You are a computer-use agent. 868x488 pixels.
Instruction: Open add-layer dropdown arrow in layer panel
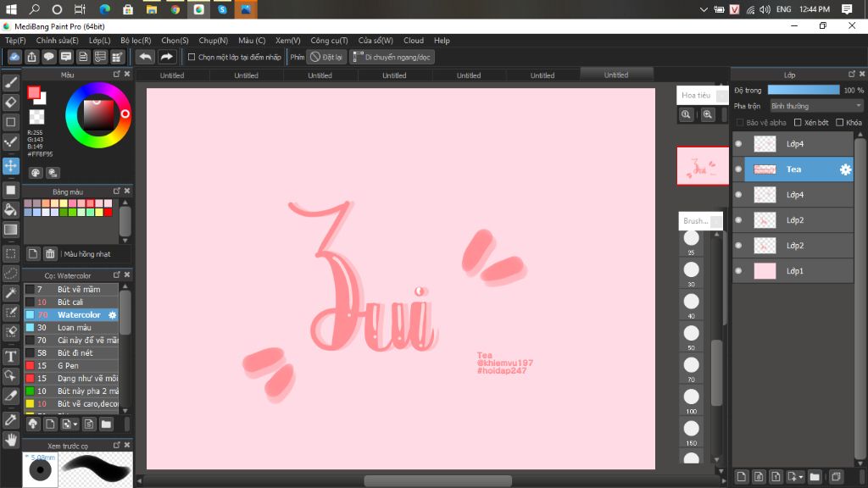[x=801, y=476]
